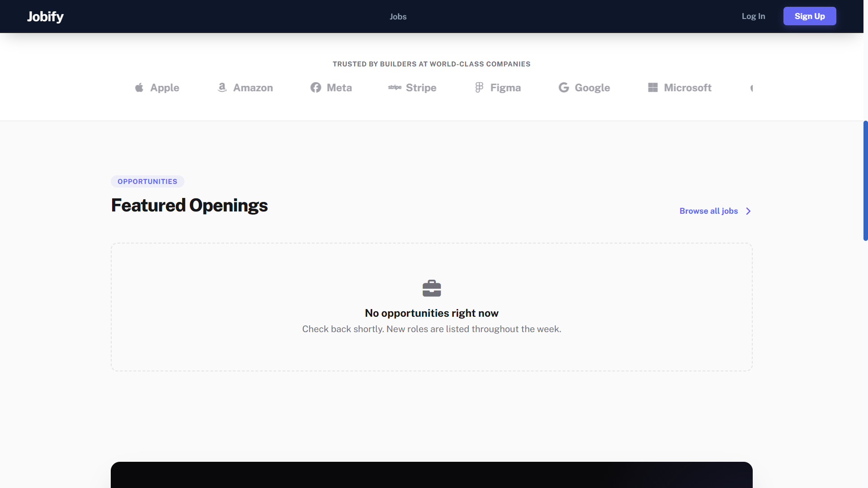Open the Browse all jobs link
The image size is (868, 488).
(715, 211)
